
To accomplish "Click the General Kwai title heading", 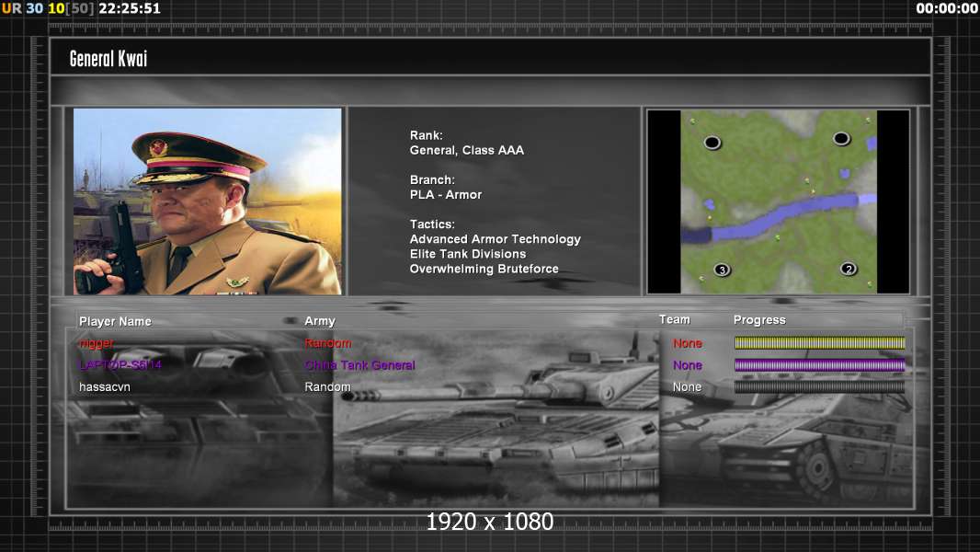I will point(108,59).
